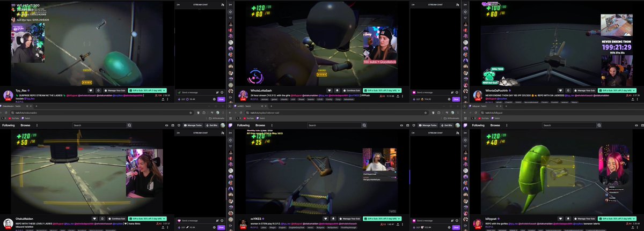
Task: Open community icon in WholeLottaSash chat header
Action: coord(458,4)
